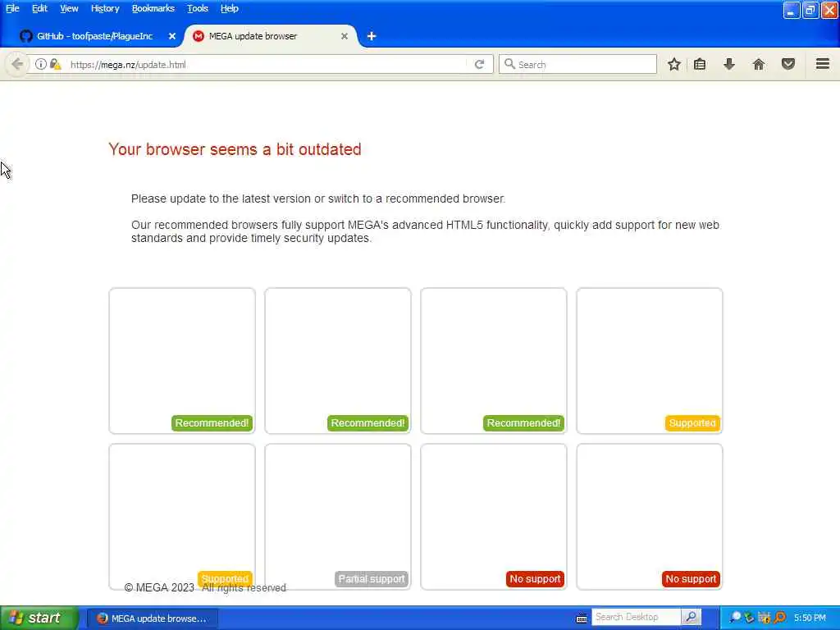
Task: Select the last No support browser card
Action: click(x=650, y=517)
